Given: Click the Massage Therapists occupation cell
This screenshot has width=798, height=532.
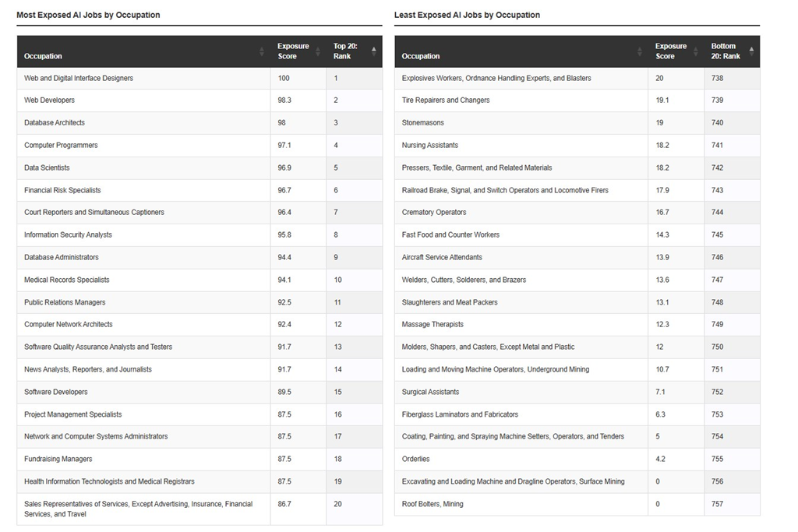Looking at the screenshot, I should [x=433, y=324].
